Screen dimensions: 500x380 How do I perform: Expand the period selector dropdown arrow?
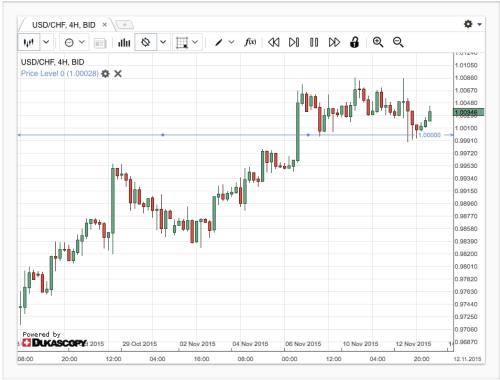82,42
